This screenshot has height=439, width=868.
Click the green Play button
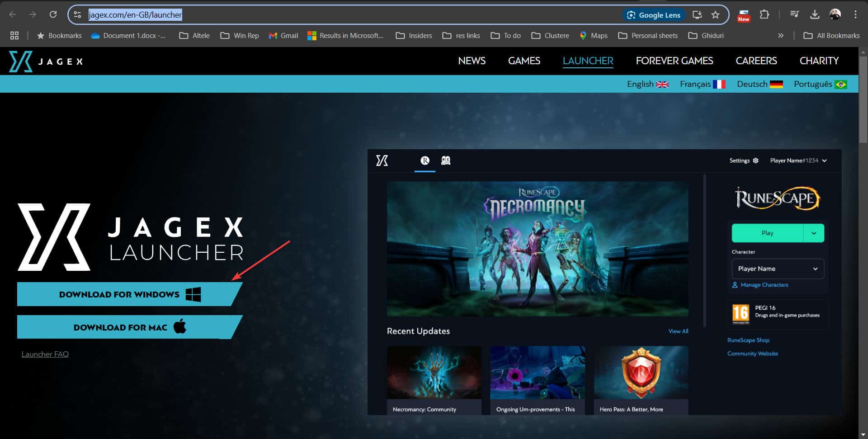(767, 233)
